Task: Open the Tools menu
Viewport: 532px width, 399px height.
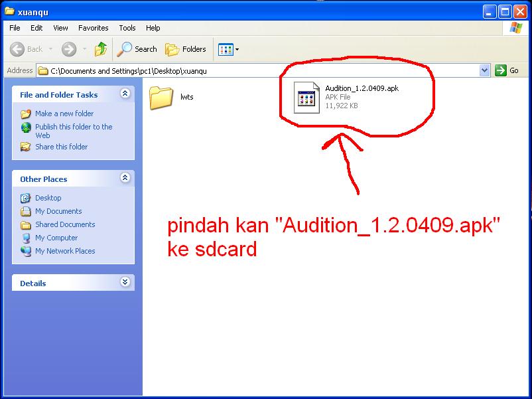Action: click(127, 28)
